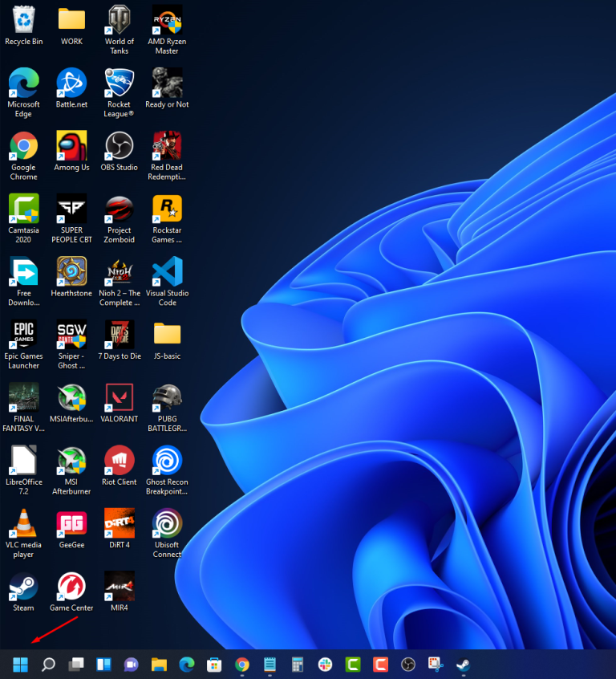Select OBS Studio desktop shortcut
This screenshot has height=679, width=616.
(x=119, y=151)
